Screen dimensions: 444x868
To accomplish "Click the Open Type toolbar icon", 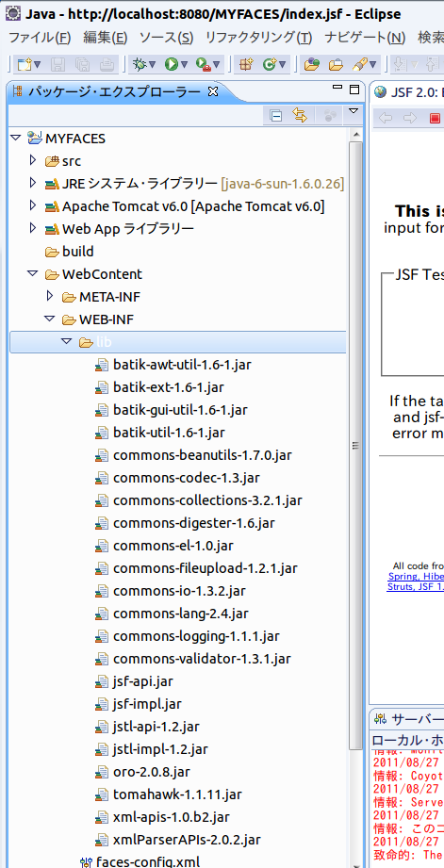I will 312,65.
